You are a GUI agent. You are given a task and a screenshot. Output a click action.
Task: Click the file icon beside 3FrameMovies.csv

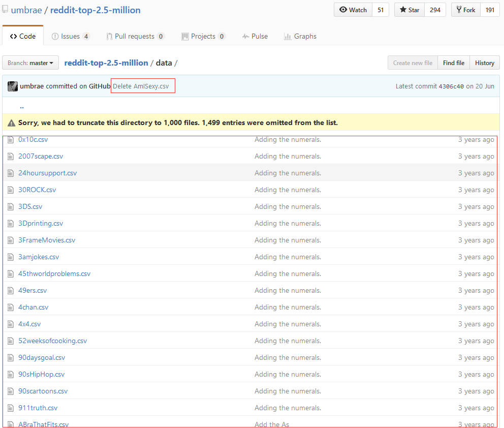(11, 240)
